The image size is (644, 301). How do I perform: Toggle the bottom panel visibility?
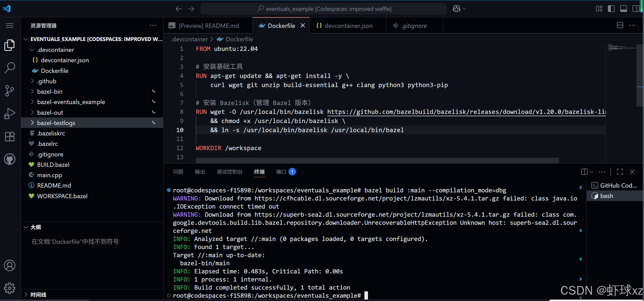(x=623, y=9)
